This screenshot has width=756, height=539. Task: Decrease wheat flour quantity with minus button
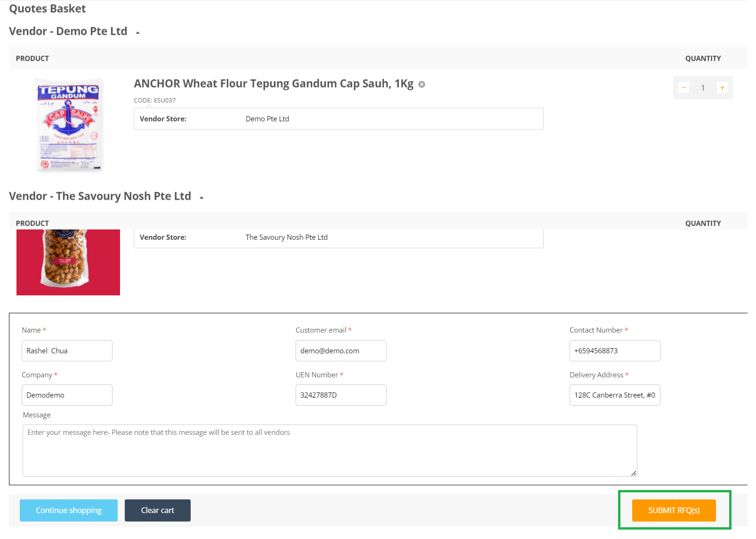(684, 88)
